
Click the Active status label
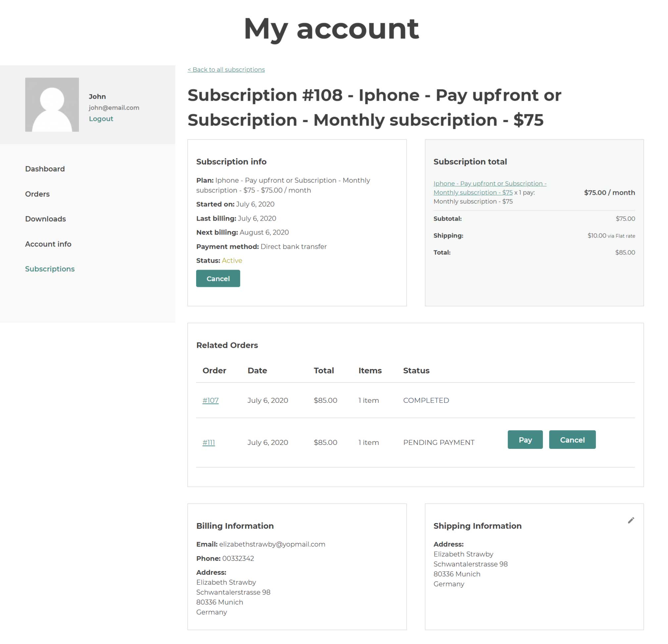click(232, 260)
